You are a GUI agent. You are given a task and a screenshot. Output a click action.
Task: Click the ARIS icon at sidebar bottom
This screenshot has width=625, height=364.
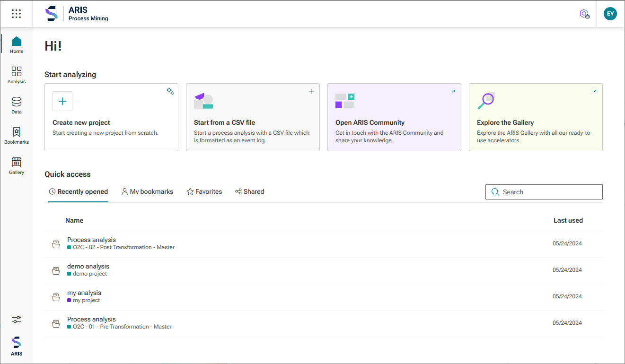click(x=17, y=346)
